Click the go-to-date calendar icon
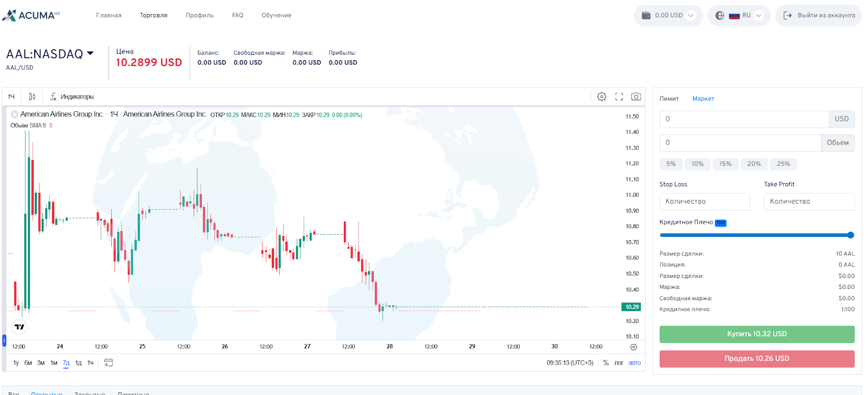868x395 pixels. click(108, 362)
